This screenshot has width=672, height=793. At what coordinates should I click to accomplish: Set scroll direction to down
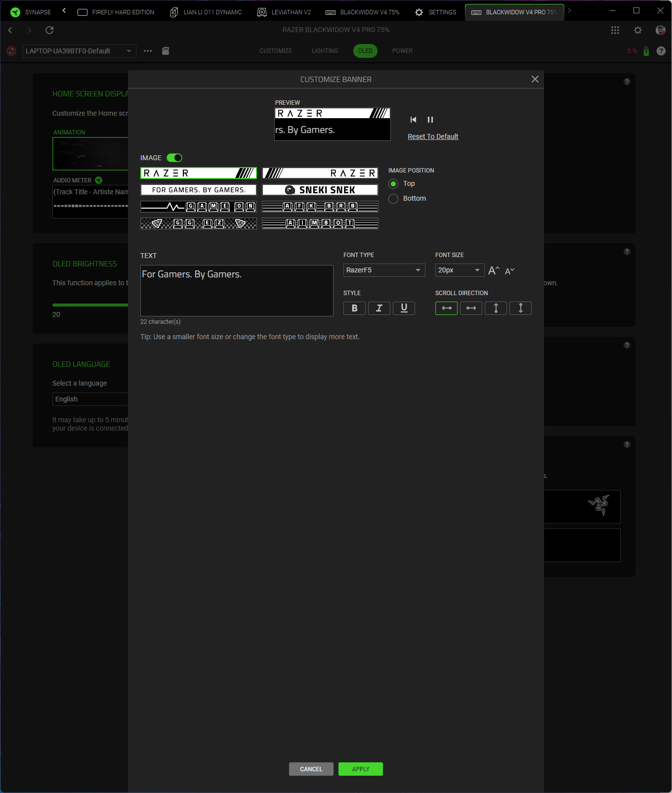520,308
